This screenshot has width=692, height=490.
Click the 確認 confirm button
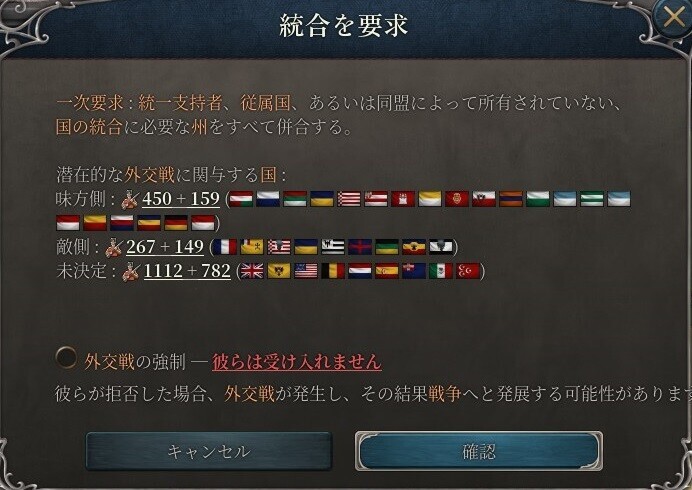click(479, 451)
